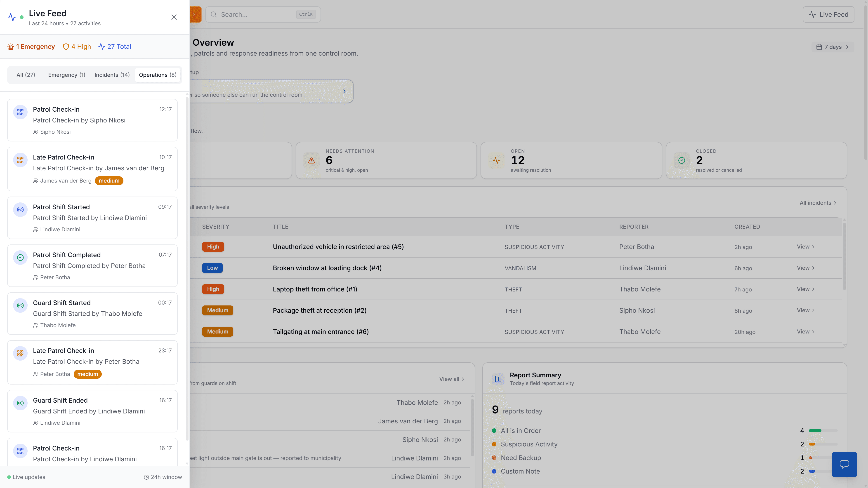The height and width of the screenshot is (488, 868).
Task: Click person icon beside Sipho Nkosi in feed
Action: coord(36,132)
